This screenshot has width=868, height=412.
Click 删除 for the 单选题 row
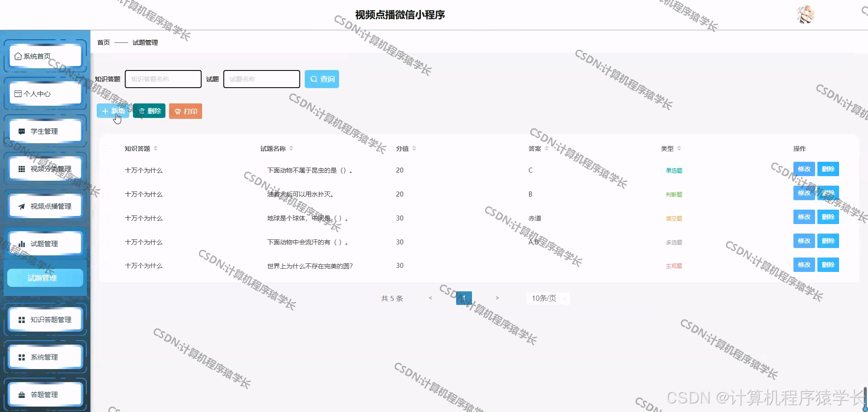coord(828,169)
